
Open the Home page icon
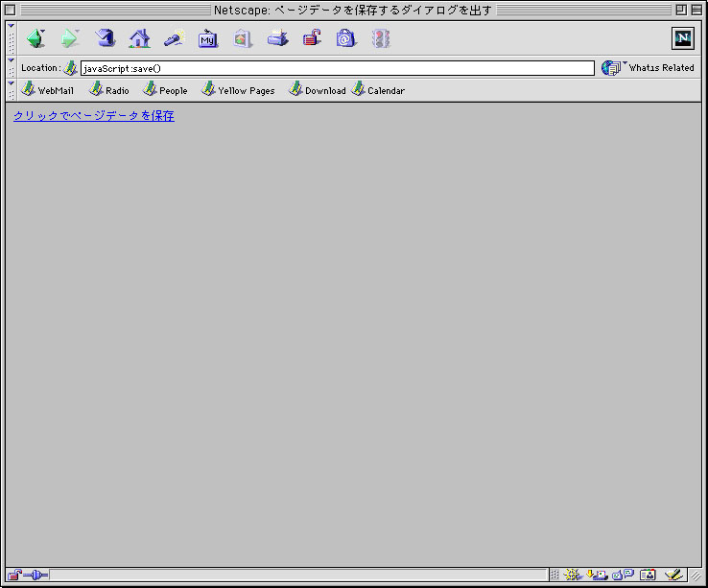coord(139,38)
